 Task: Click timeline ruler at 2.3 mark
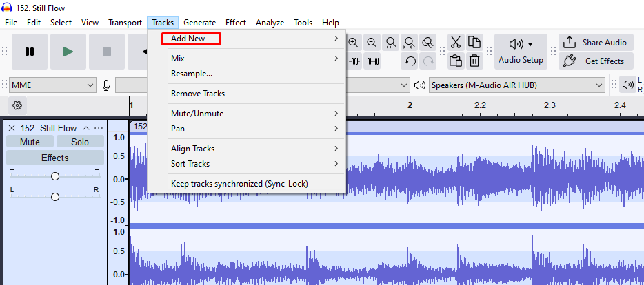(550, 105)
